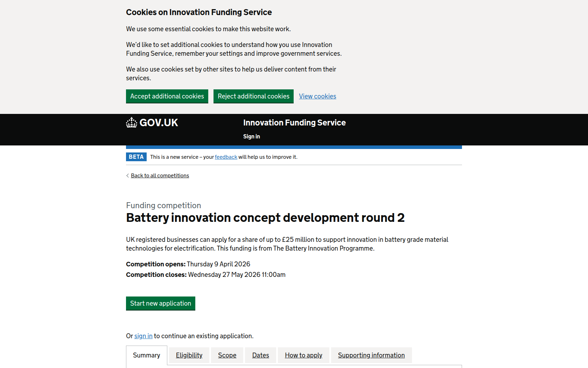Open the feedback link in beta banner
Viewport: 588px width, 368px height.
[x=226, y=157]
